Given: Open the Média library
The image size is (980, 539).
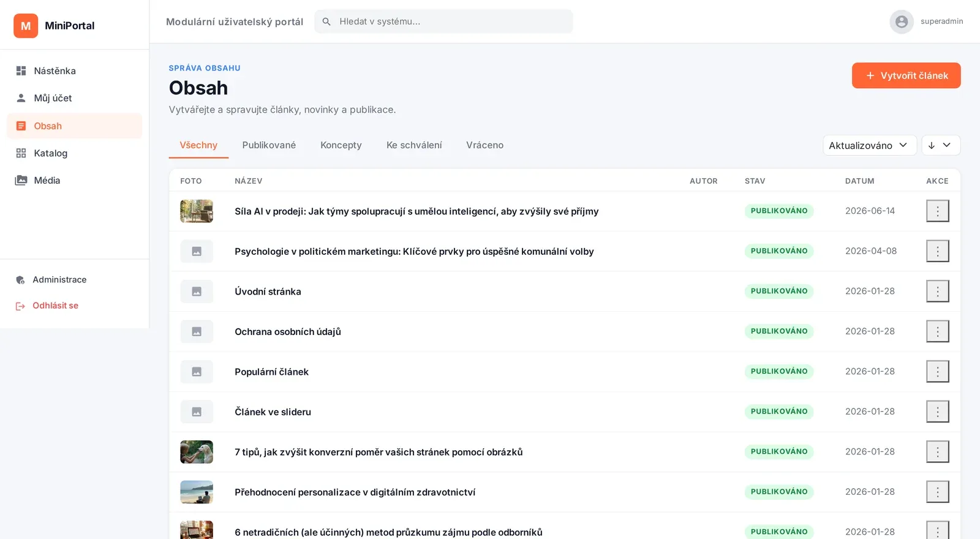Looking at the screenshot, I should [x=74, y=180].
